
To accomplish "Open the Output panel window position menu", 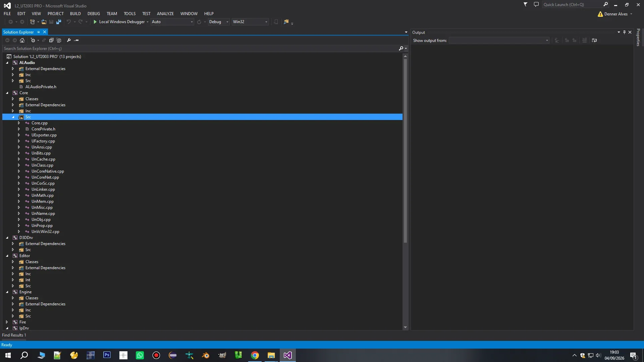I will click(619, 32).
